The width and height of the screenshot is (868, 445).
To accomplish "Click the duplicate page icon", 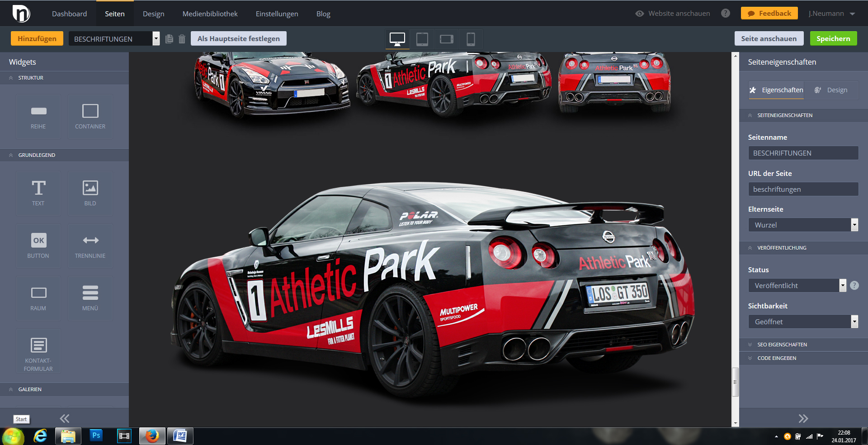I will (170, 39).
